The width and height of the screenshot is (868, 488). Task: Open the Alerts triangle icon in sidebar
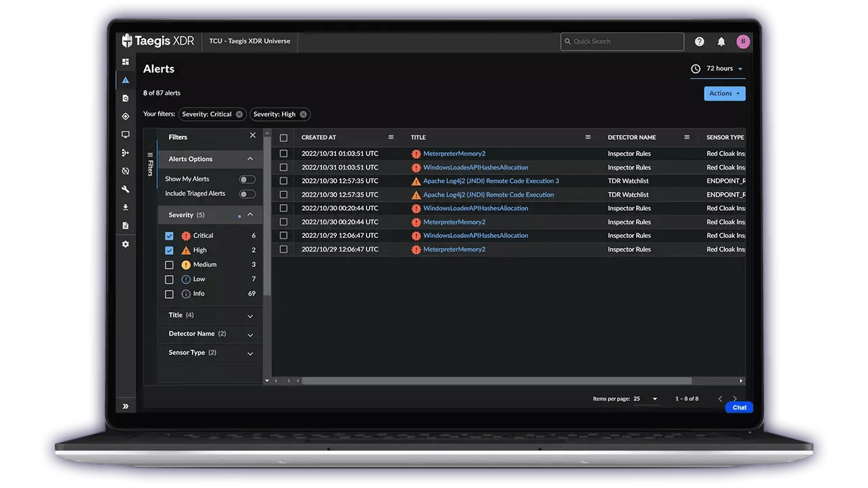125,80
